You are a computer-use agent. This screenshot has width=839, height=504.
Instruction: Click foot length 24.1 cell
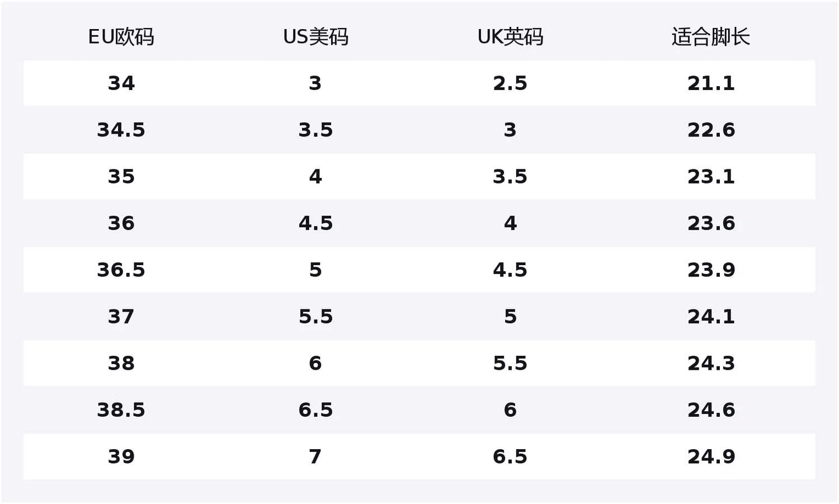[711, 317]
